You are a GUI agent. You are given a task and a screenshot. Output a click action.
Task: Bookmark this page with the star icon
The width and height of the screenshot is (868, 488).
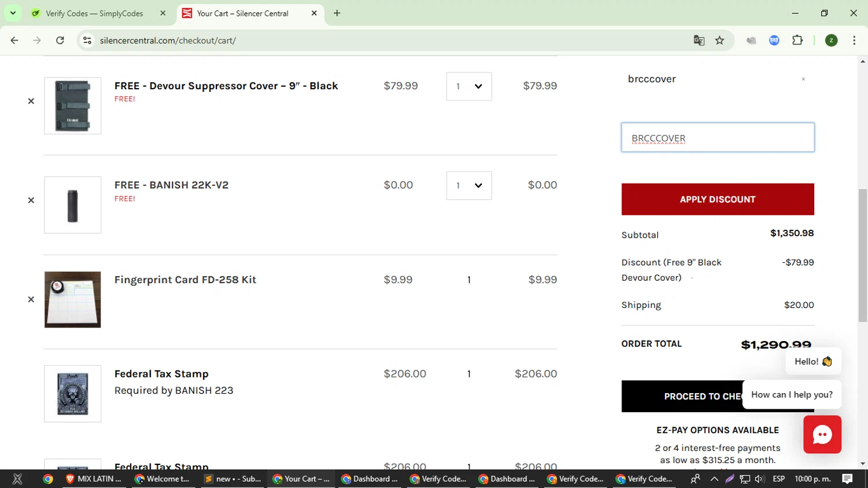coord(719,41)
